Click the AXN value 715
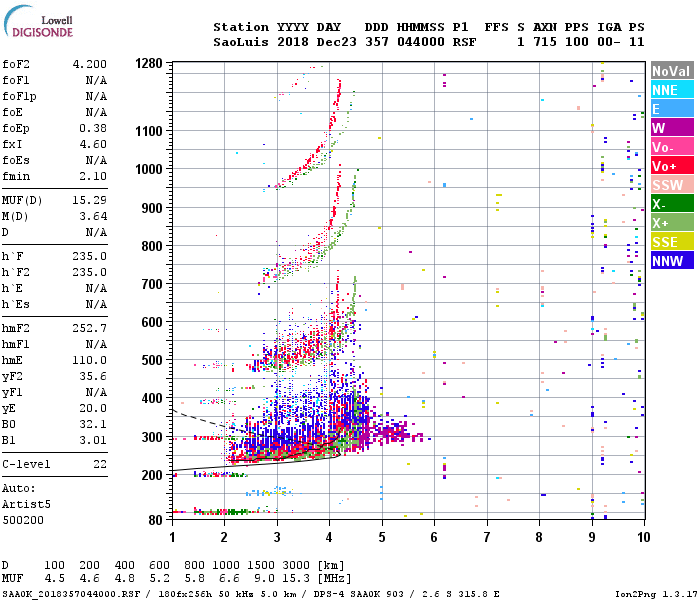The width and height of the screenshot is (700, 600). tap(545, 42)
